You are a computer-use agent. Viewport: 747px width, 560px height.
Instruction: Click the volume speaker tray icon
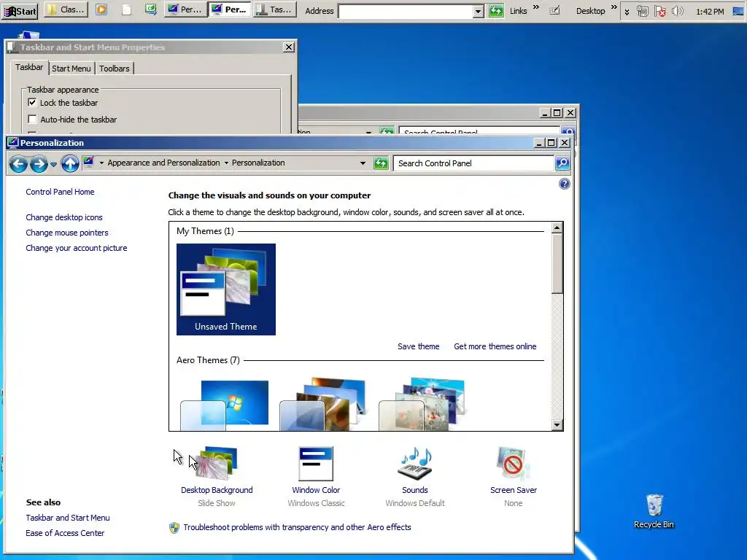[677, 11]
